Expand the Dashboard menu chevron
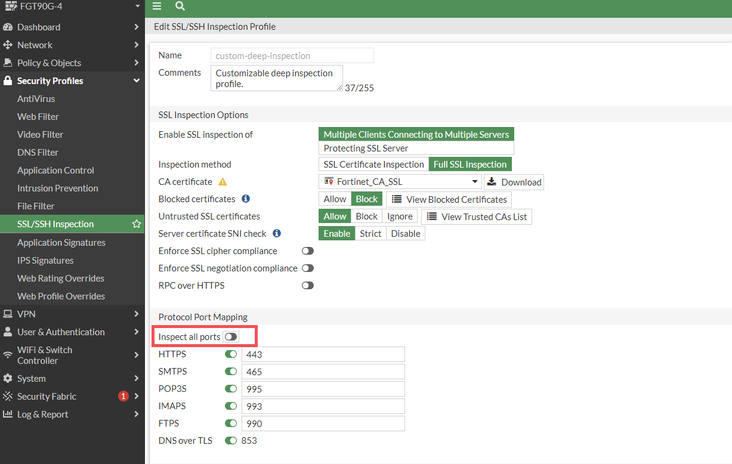 136,27
